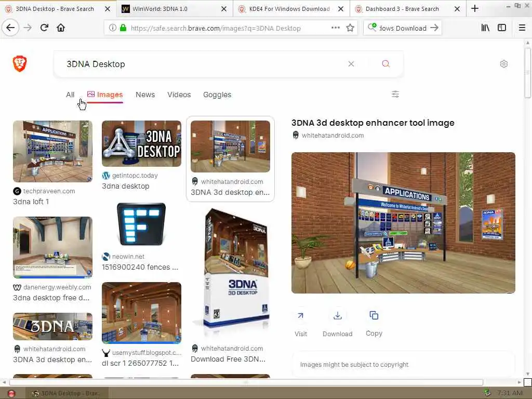The width and height of the screenshot is (532, 399).
Task: Click the neowin.net source link
Action: [x=128, y=257]
